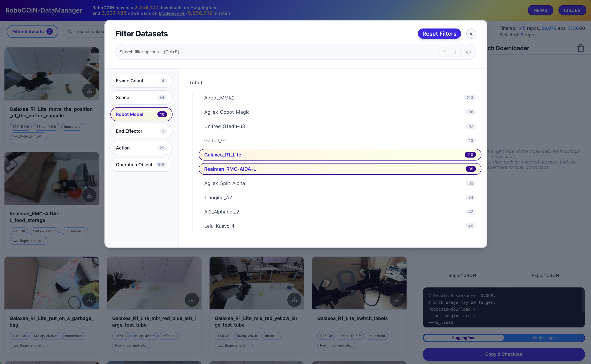The height and width of the screenshot is (364, 591).
Task: Click download icon on coffee capsule video card
Action: 89,91
